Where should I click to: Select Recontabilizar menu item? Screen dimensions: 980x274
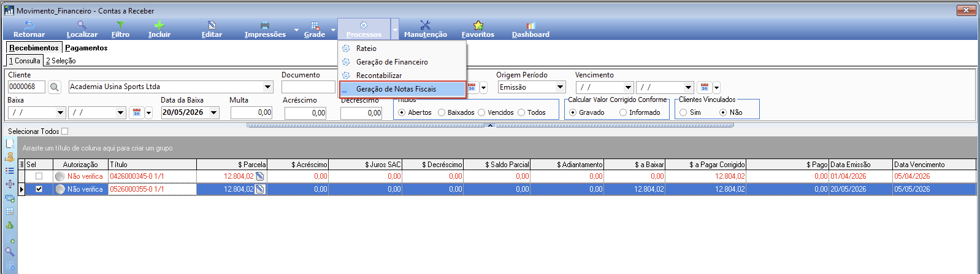[402, 76]
